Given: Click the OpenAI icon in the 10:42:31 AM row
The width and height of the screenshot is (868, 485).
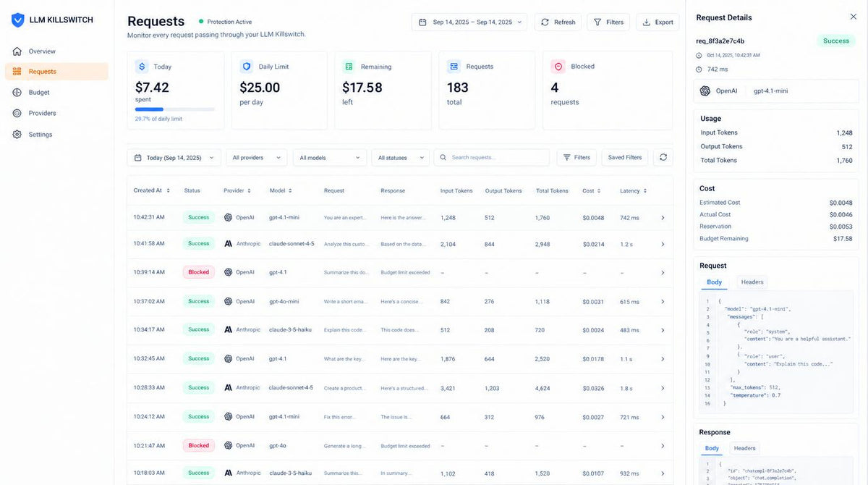Looking at the screenshot, I should pyautogui.click(x=228, y=217).
